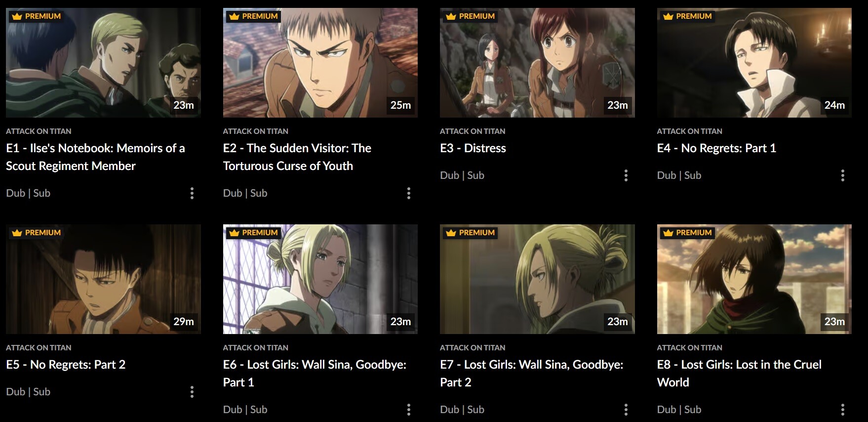Viewport: 868px width, 422px height.
Task: Click Attack on Titan series label above E3
Action: click(473, 131)
